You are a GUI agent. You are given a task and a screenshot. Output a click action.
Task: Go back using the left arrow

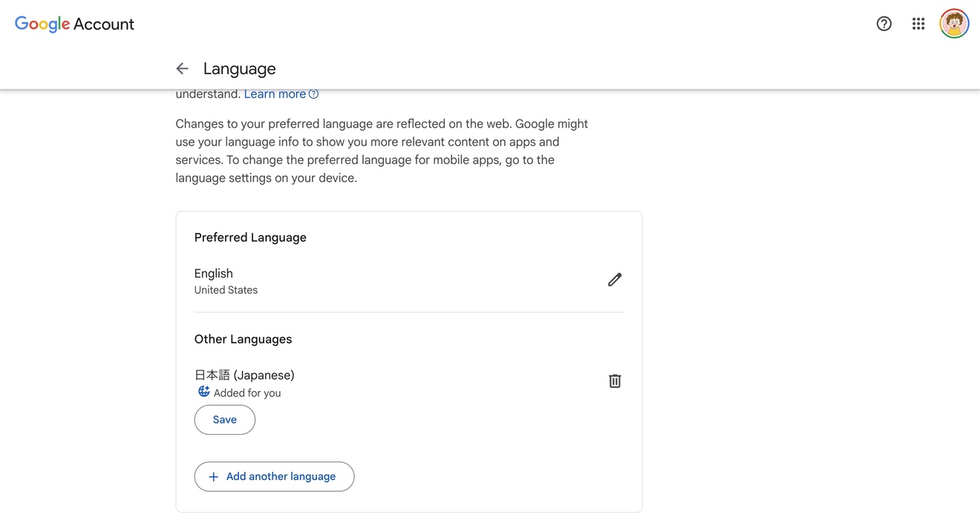tap(182, 69)
